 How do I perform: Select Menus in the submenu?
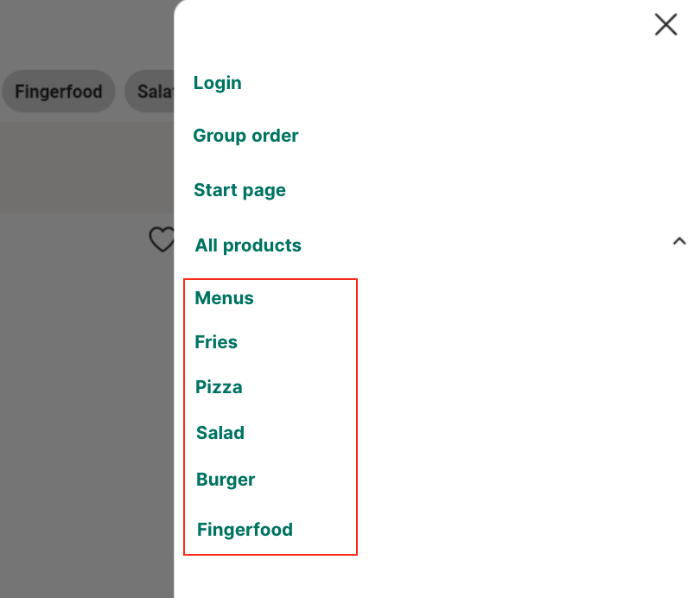click(x=225, y=298)
